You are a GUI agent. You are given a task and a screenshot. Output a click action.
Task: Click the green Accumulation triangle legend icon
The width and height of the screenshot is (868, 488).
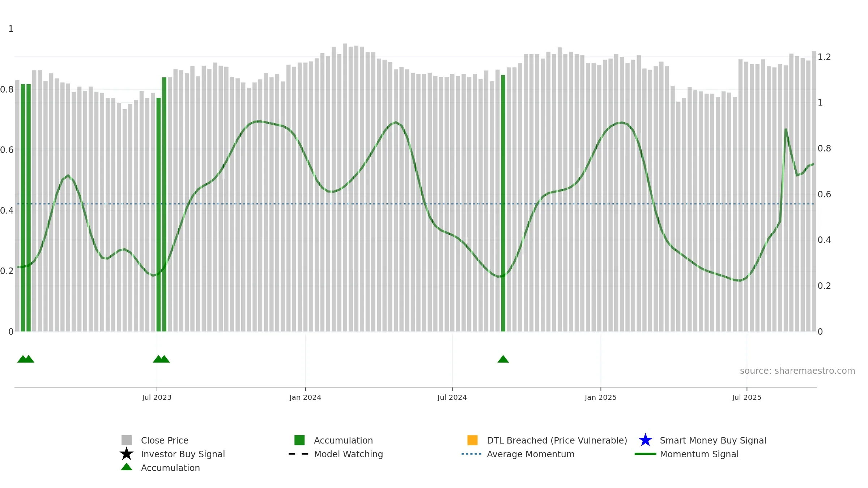click(127, 467)
